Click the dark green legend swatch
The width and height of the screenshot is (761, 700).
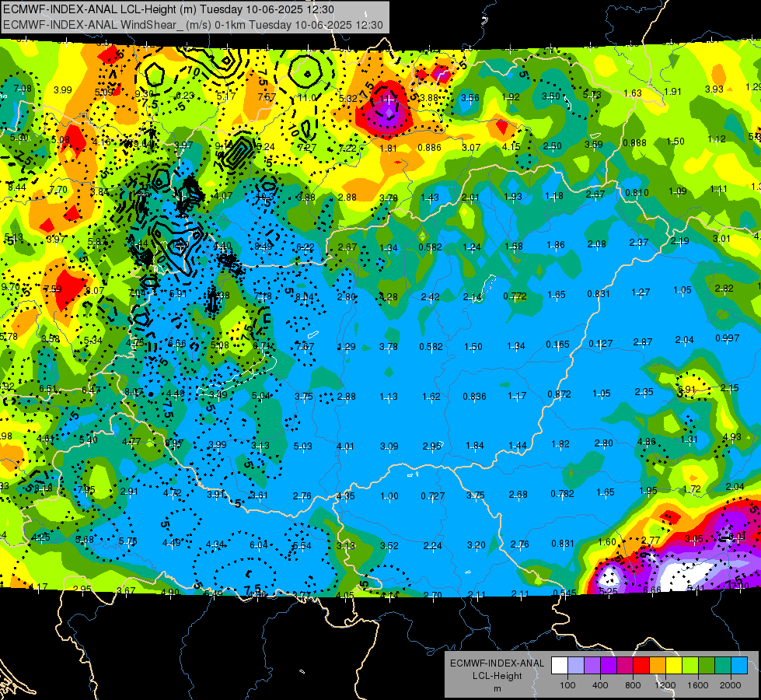(x=706, y=665)
